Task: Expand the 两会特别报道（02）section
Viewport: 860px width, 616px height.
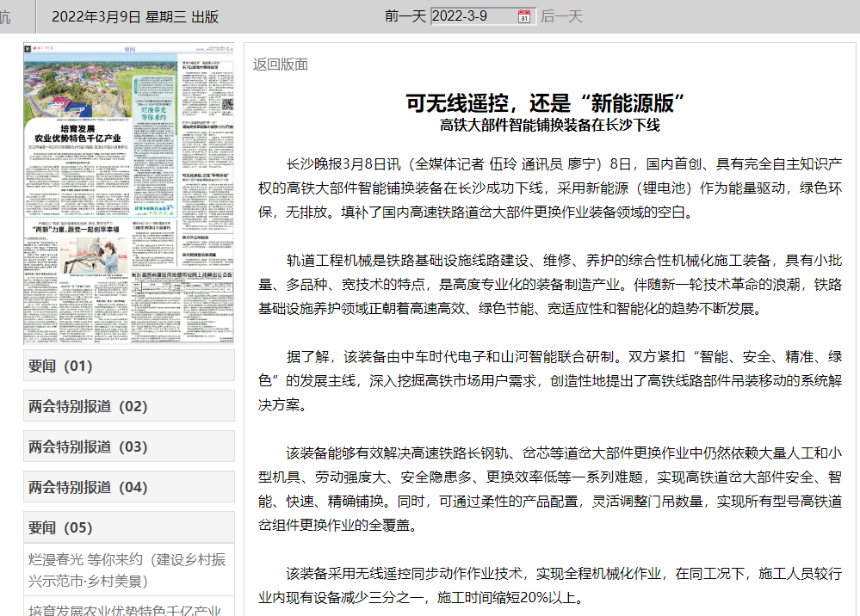Action: [128, 405]
